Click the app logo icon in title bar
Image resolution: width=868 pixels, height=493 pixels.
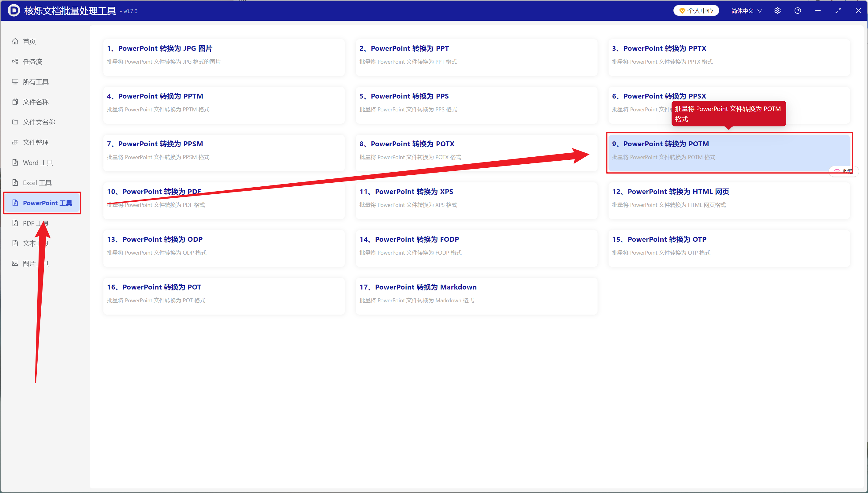[13, 10]
